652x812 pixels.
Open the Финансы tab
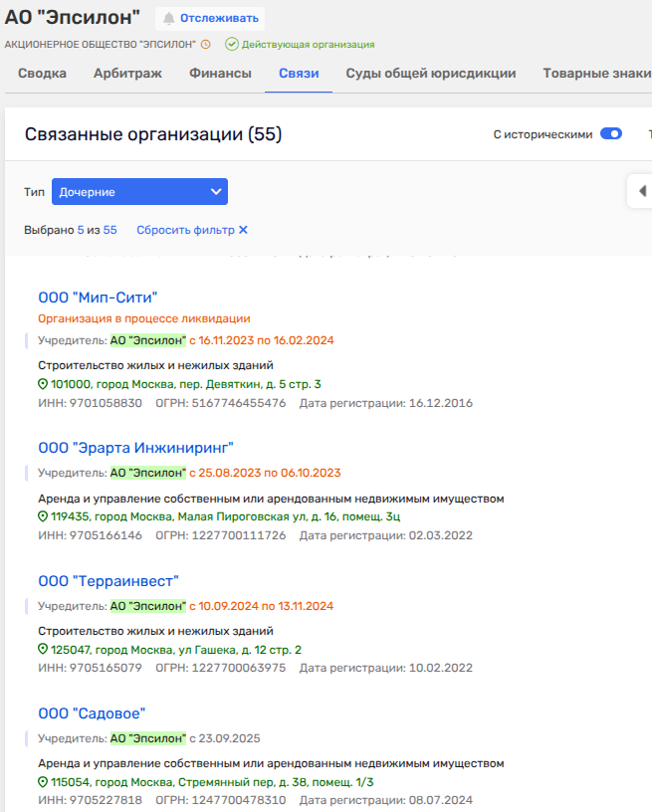pyautogui.click(x=220, y=74)
